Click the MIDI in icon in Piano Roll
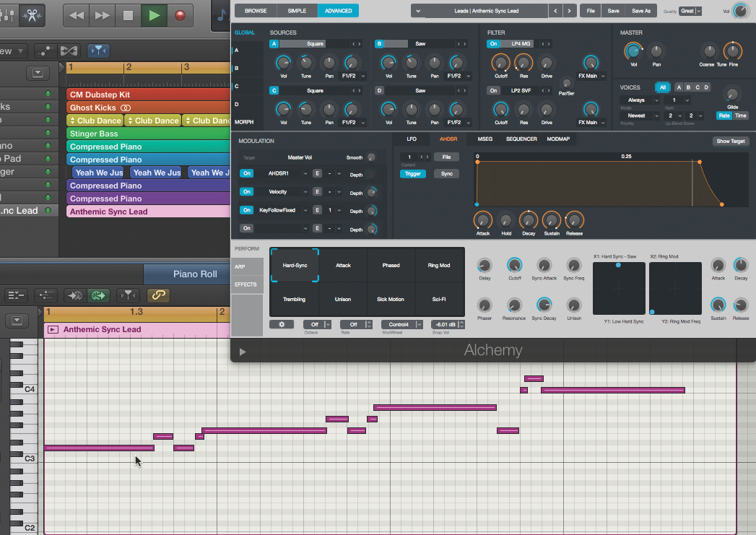756x535 pixels. 75,295
